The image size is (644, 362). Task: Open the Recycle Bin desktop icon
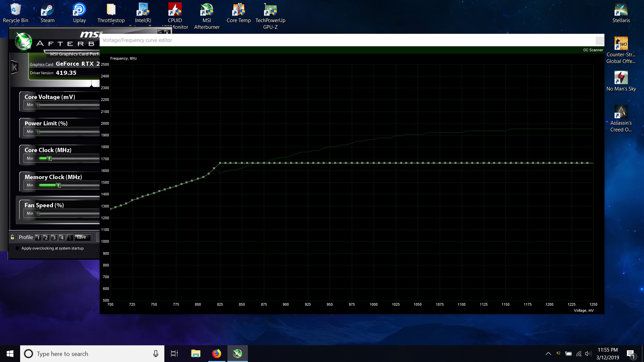pyautogui.click(x=15, y=13)
